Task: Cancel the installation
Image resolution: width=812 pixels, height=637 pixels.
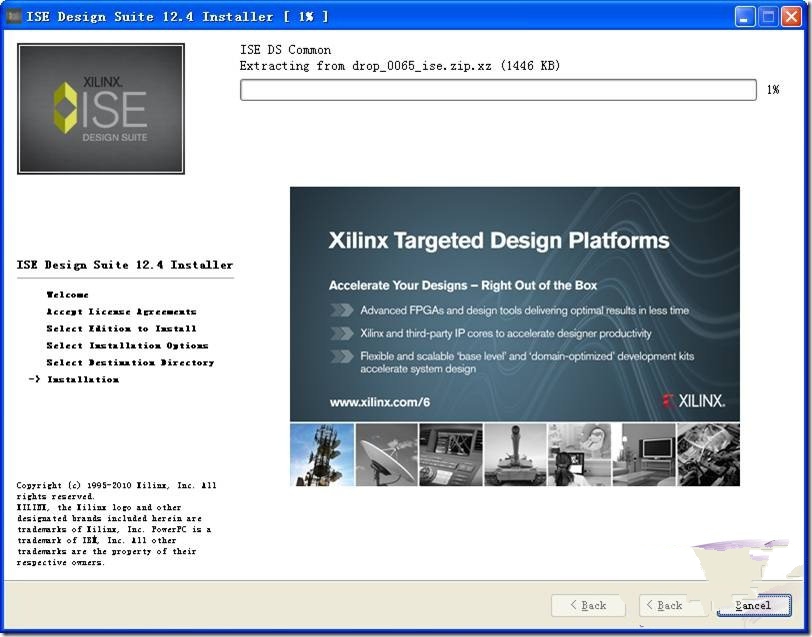Action: coord(753,605)
